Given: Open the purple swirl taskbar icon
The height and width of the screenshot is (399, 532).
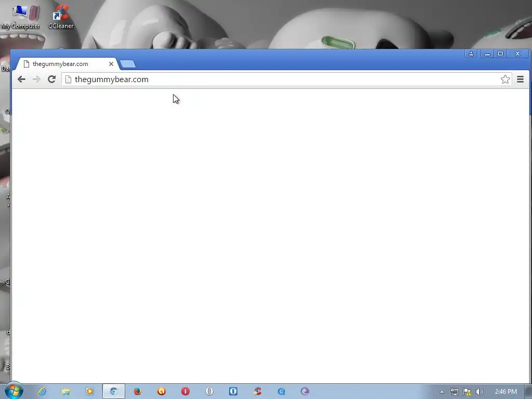Looking at the screenshot, I should tap(305, 392).
